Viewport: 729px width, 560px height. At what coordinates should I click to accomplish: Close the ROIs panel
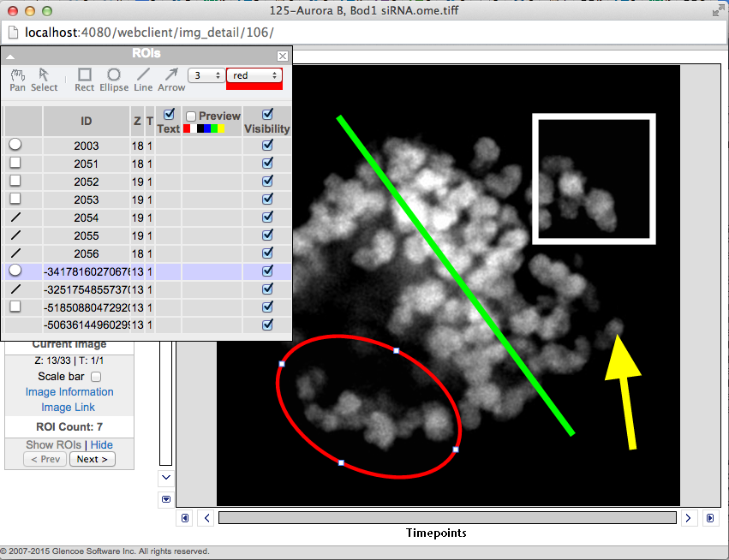coord(283,56)
